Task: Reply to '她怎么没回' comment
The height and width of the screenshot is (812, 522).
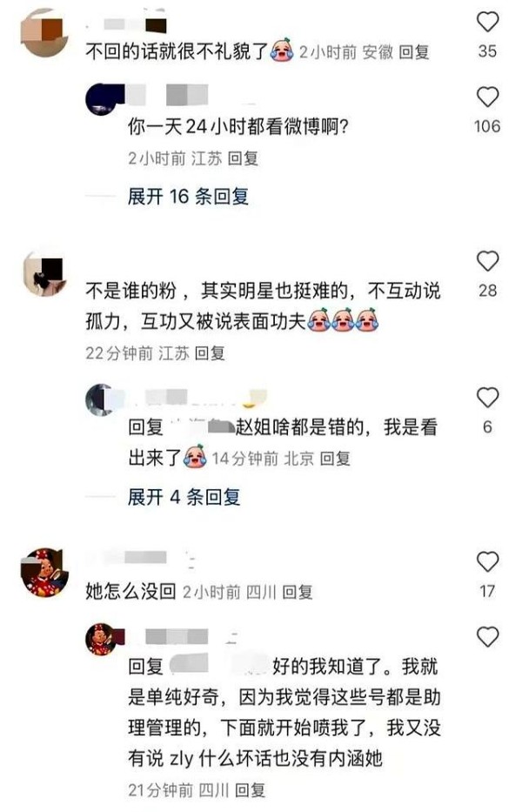Action: click(298, 592)
